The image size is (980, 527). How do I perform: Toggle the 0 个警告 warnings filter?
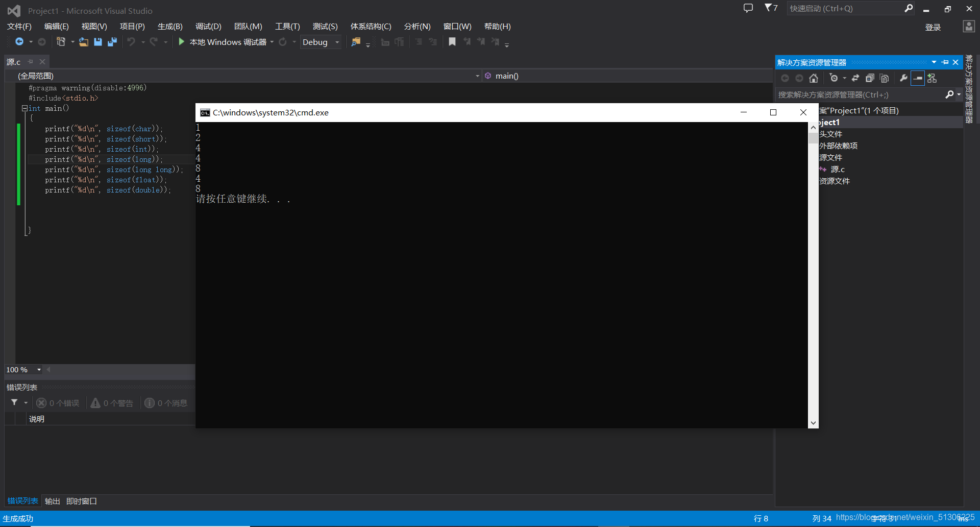pyautogui.click(x=112, y=403)
